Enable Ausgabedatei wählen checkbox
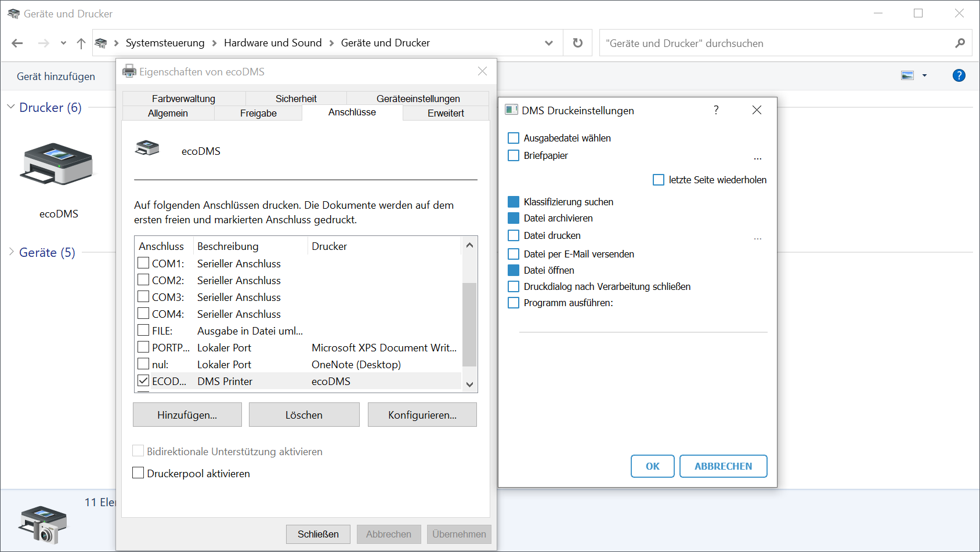Screen dimensions: 980x552 point(513,138)
